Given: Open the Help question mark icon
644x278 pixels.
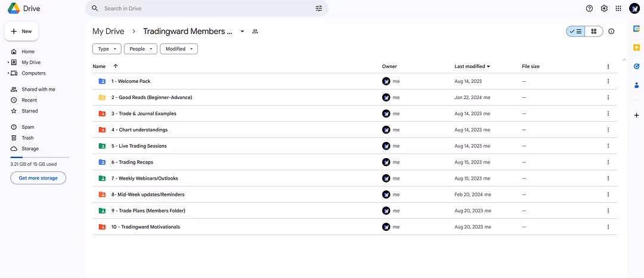Looking at the screenshot, I should [x=589, y=8].
